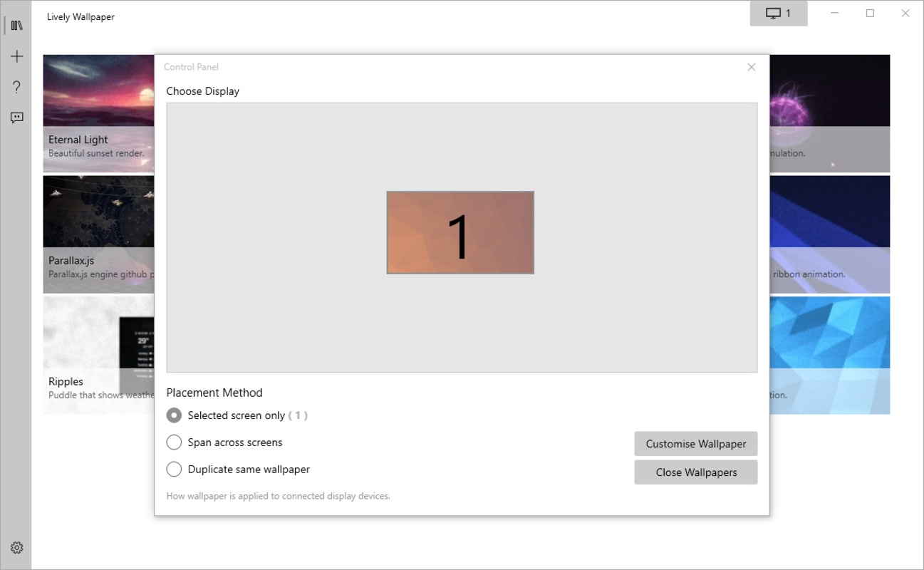Click the monitor display button in title bar
This screenshot has width=924, height=570.
[x=779, y=14]
